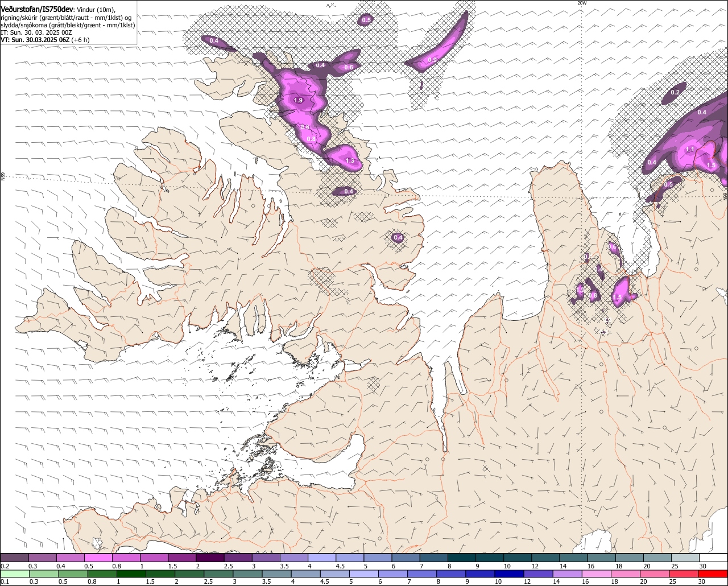Select lower legend swatch between 25 and 30
728x586 pixels.
(x=684, y=573)
